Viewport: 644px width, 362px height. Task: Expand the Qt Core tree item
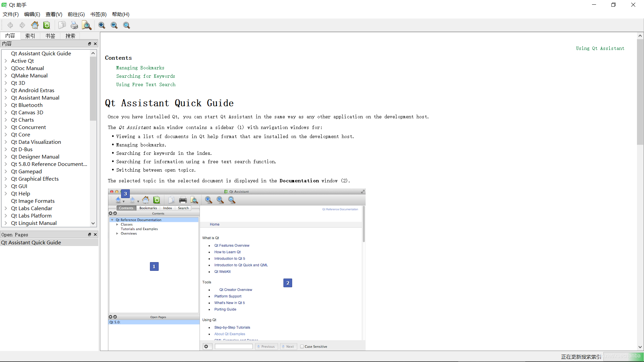(6, 135)
